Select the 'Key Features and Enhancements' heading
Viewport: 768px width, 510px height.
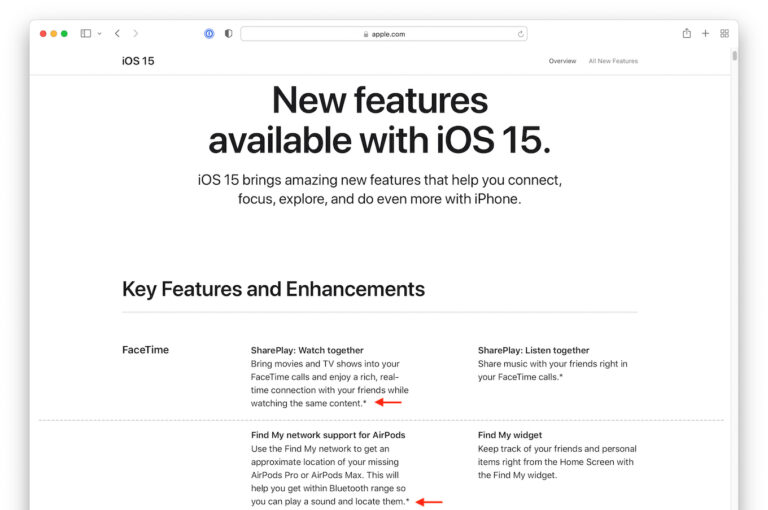coord(273,289)
